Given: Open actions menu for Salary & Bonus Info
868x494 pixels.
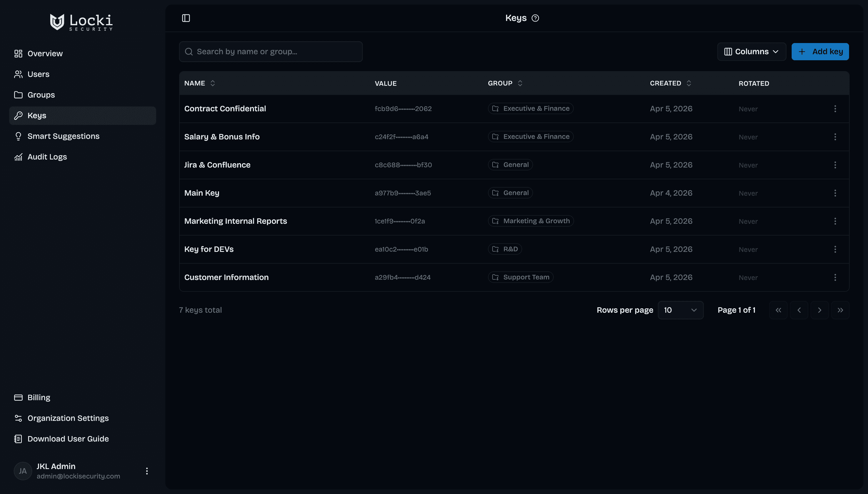Looking at the screenshot, I should 835,137.
